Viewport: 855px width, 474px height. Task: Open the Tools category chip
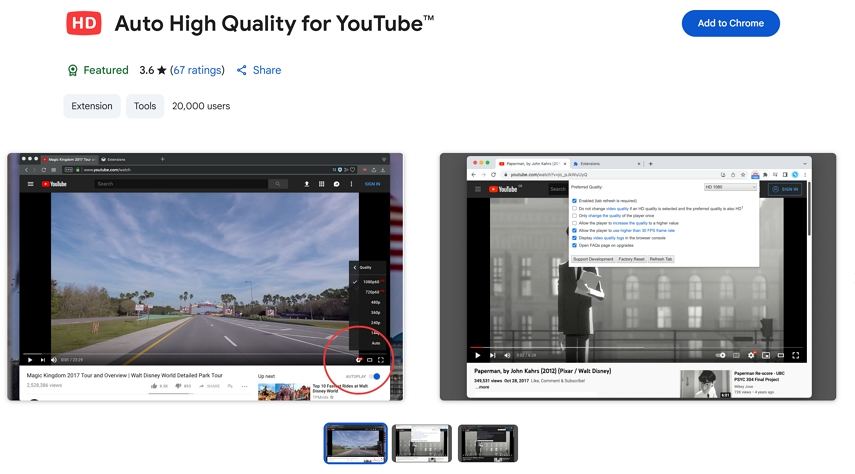coord(145,106)
